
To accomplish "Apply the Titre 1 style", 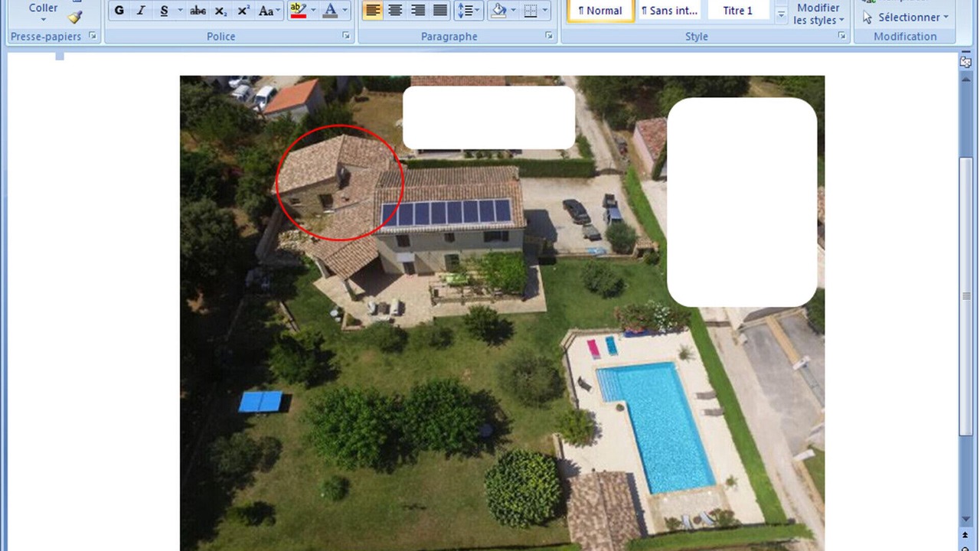I will pyautogui.click(x=737, y=11).
